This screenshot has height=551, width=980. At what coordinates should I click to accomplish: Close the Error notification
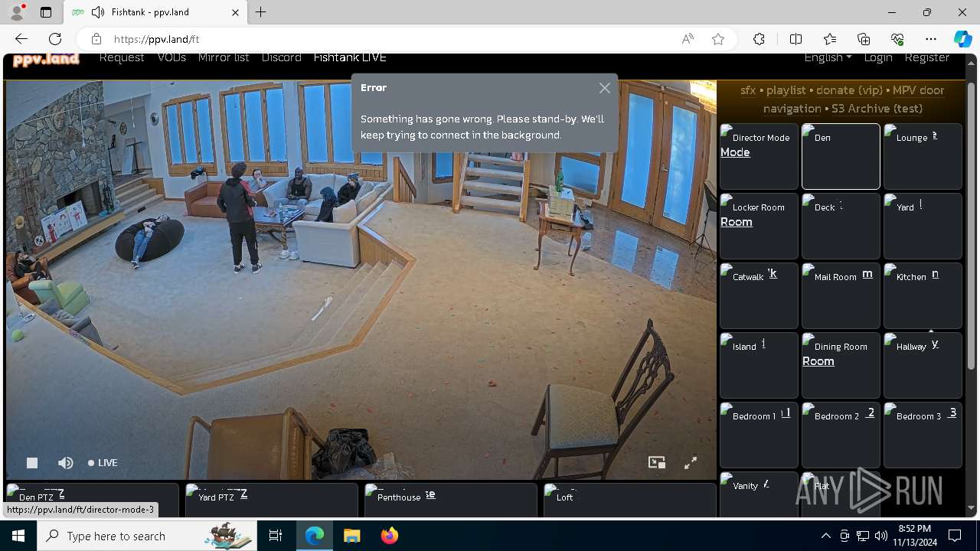tap(605, 88)
